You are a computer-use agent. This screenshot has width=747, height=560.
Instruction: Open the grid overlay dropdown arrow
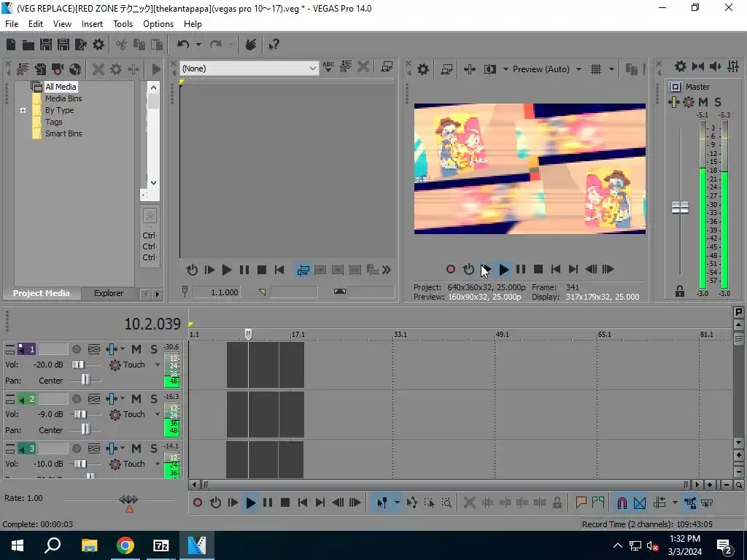tap(611, 69)
